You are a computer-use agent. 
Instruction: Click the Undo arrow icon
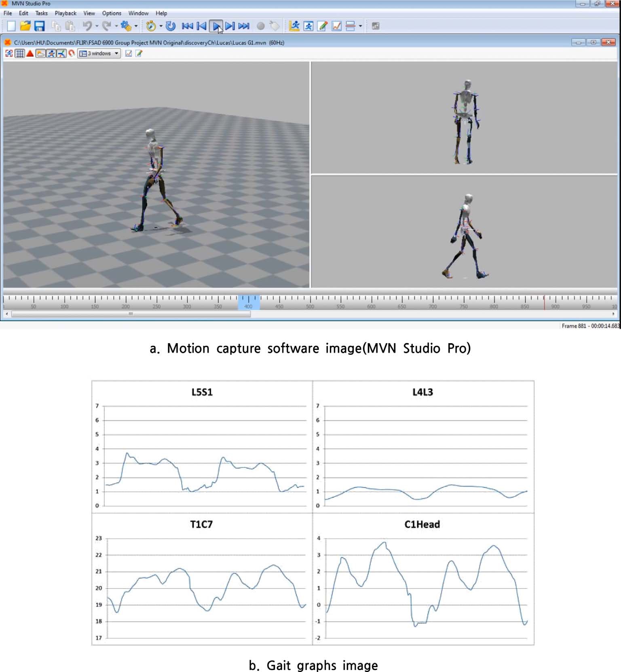87,26
